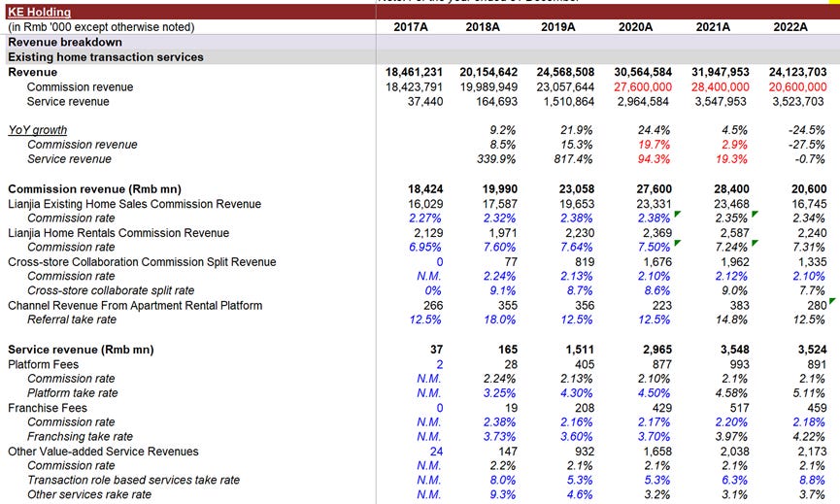Select the "(in Rmb '000 except otherwise noted)" cell
The height and width of the screenshot is (504, 840).
[x=101, y=27]
